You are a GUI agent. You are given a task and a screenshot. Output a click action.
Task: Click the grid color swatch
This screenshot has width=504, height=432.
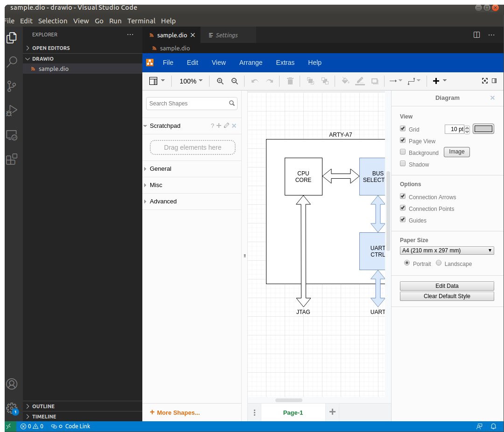click(x=483, y=129)
